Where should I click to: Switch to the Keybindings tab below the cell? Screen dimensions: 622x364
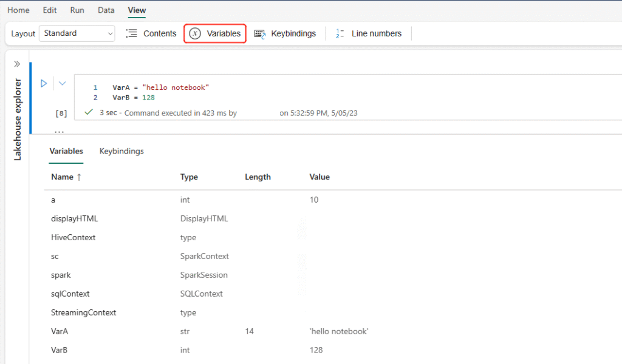[x=121, y=151]
